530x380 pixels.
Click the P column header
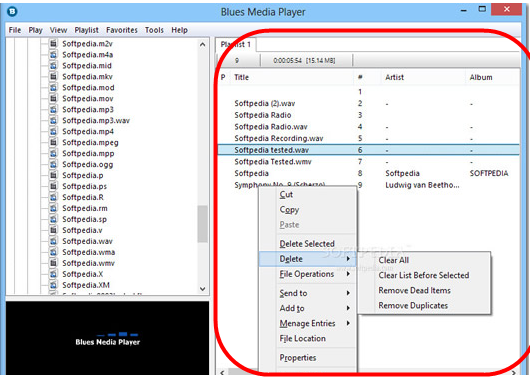point(223,77)
